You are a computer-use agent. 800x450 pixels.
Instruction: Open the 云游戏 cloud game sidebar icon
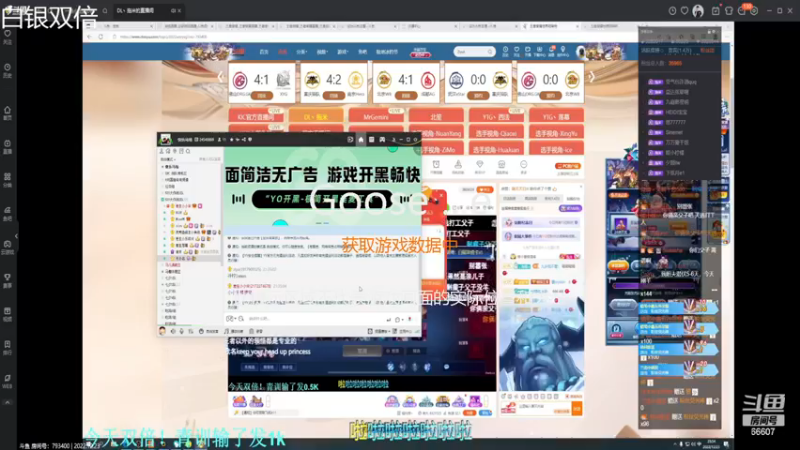coord(8,247)
